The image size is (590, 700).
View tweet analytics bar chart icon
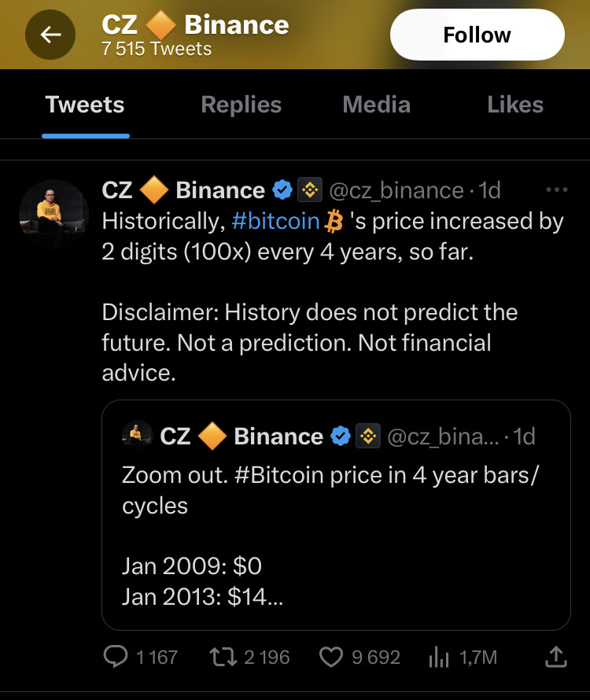point(439,658)
